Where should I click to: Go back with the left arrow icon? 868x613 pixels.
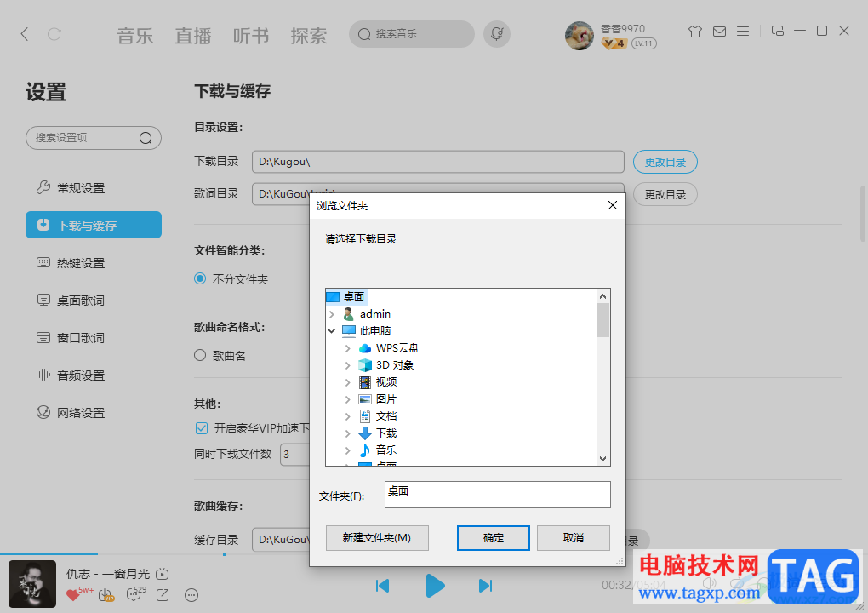point(25,34)
